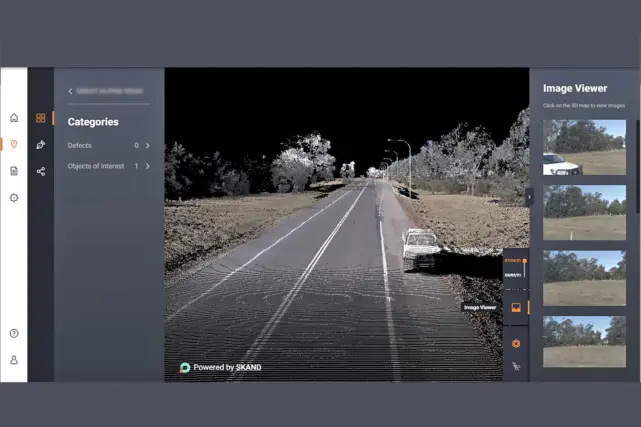Select the map location pin icon
Image resolution: width=641 pixels, height=427 pixels.
coord(14,144)
